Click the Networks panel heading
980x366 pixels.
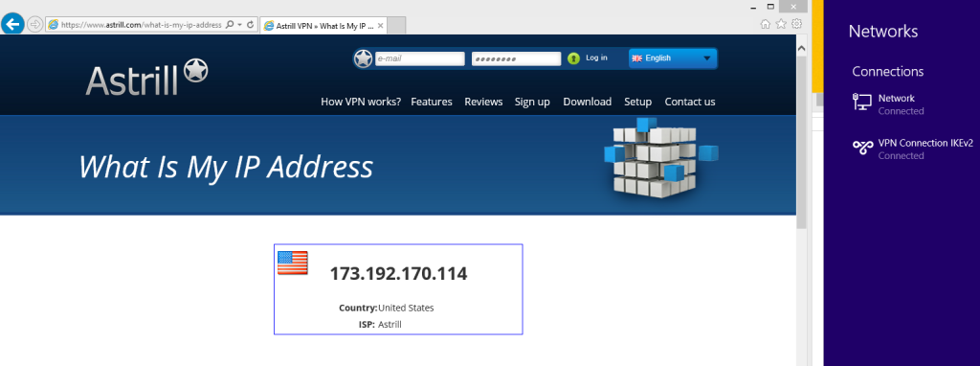coord(883,32)
